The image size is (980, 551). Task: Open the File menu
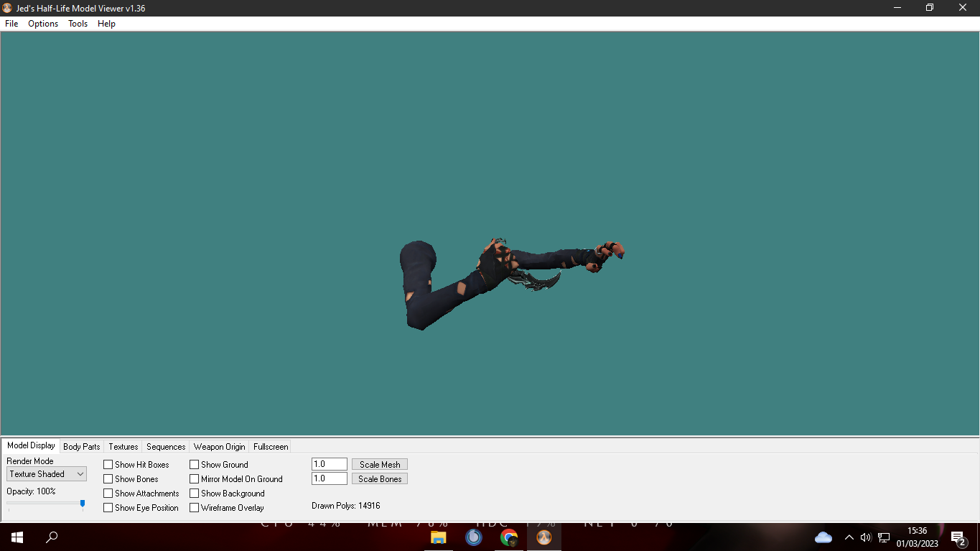(11, 24)
